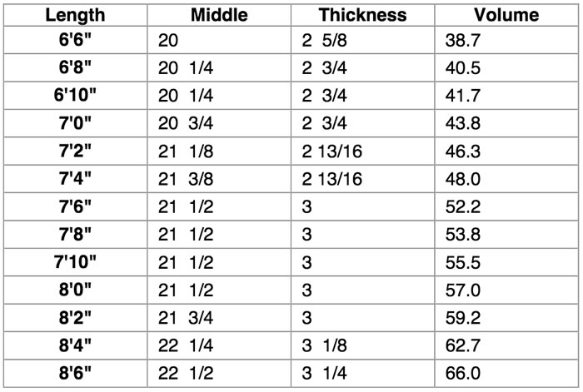Screen dimensions: 583x392
Task: Click the Length column header
Action: coord(73,15)
